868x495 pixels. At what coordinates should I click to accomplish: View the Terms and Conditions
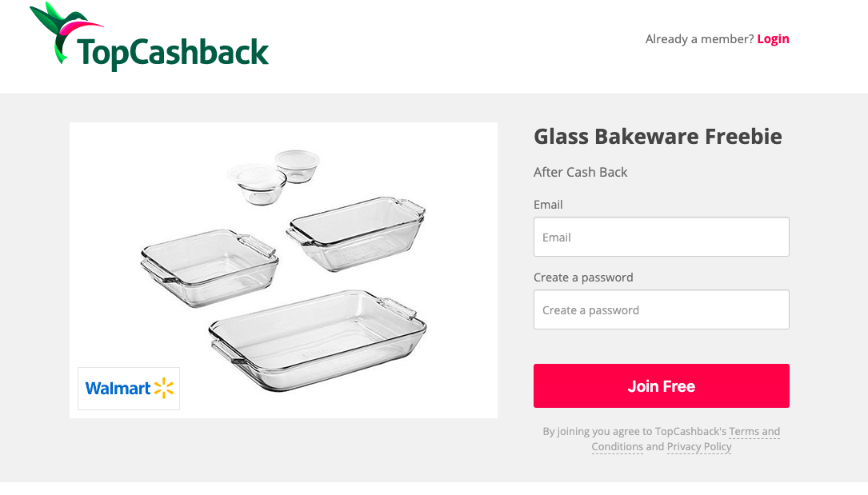point(754,431)
